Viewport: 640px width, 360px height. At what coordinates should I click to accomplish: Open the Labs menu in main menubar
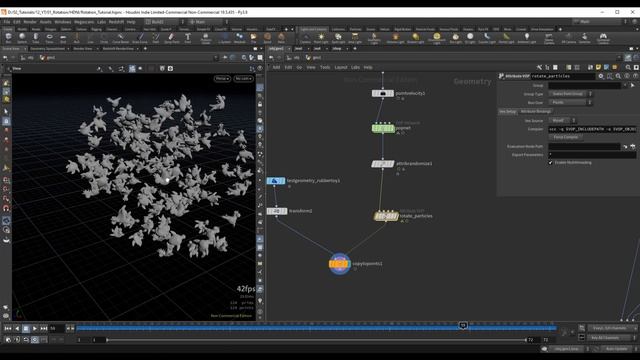point(101,22)
